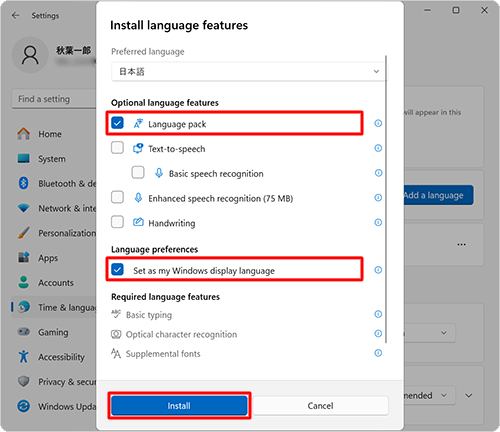Open the dropdown ending in 'nended'

[430, 395]
